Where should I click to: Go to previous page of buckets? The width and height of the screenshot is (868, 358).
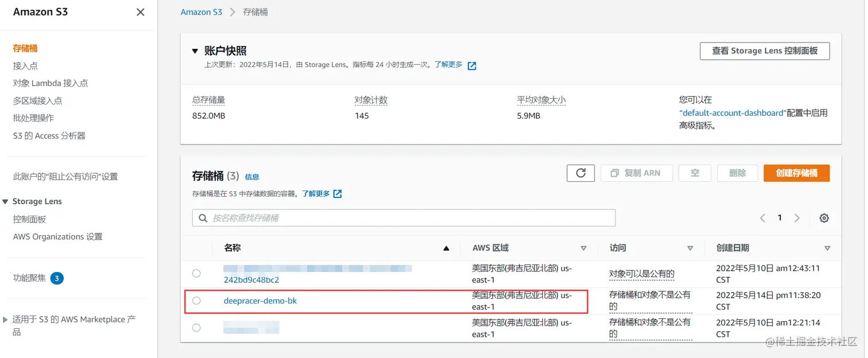(762, 218)
